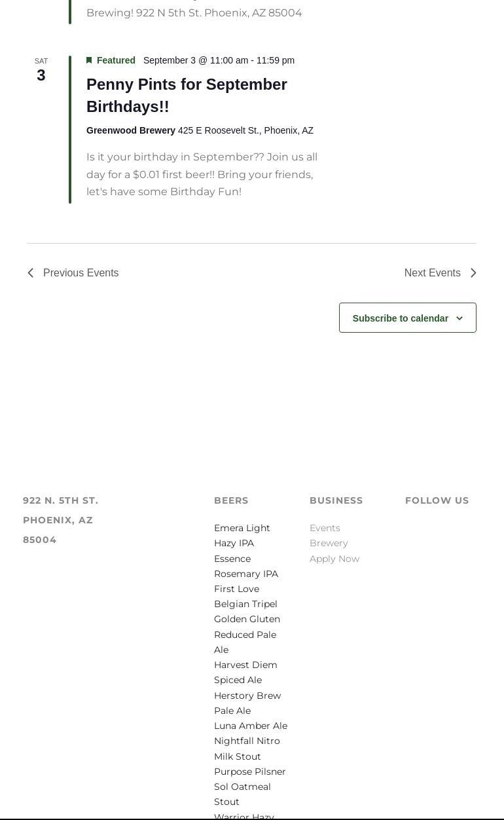Click the Apply Now footer link
The image size is (504, 820).
334,559
